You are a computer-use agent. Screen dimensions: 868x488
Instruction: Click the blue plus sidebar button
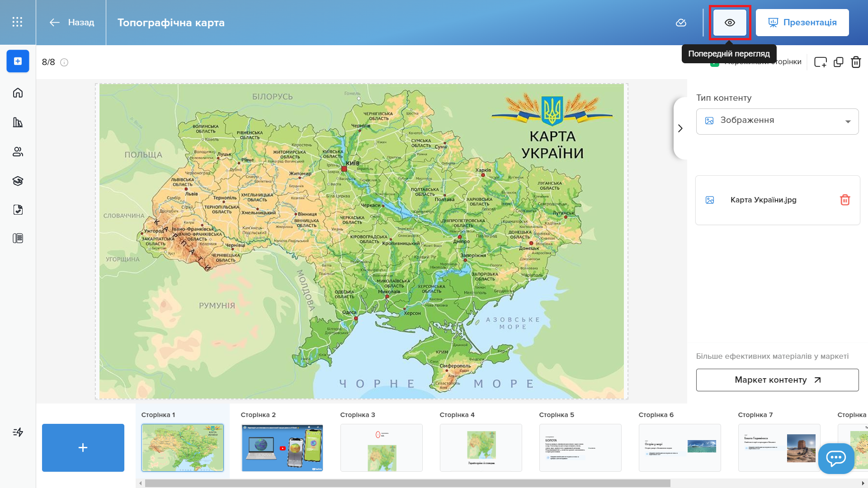pyautogui.click(x=18, y=61)
